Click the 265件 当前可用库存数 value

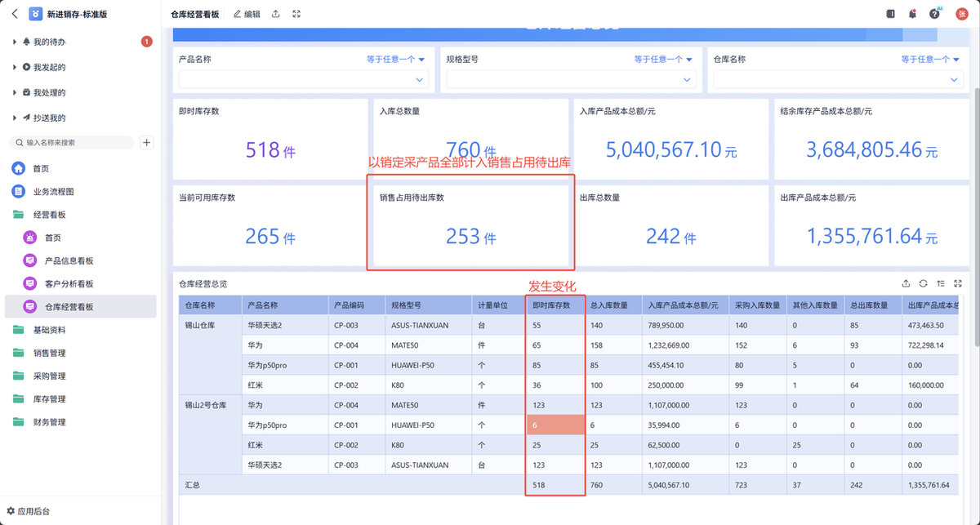click(x=270, y=237)
